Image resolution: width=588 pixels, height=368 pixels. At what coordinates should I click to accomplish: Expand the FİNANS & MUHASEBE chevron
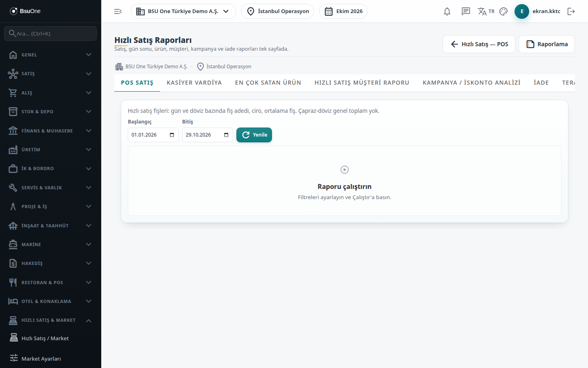(x=89, y=131)
